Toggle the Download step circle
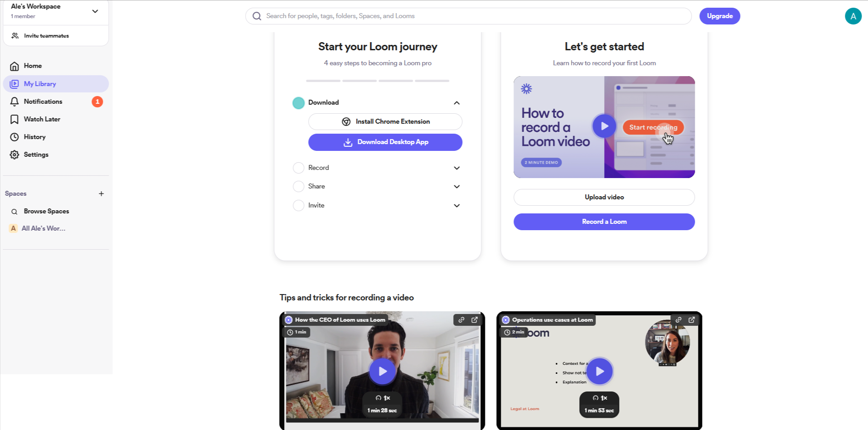Viewport: 868px width, 430px height. (298, 103)
